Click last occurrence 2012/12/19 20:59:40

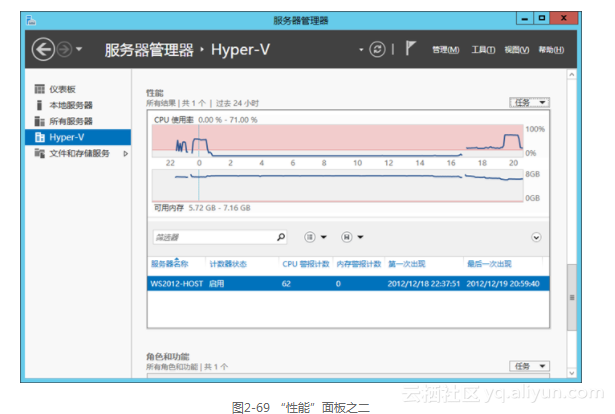[x=503, y=283]
